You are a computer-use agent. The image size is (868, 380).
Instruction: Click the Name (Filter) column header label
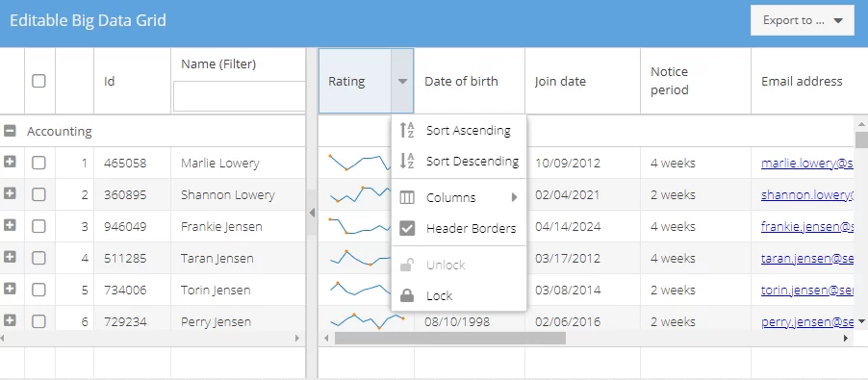pyautogui.click(x=218, y=64)
